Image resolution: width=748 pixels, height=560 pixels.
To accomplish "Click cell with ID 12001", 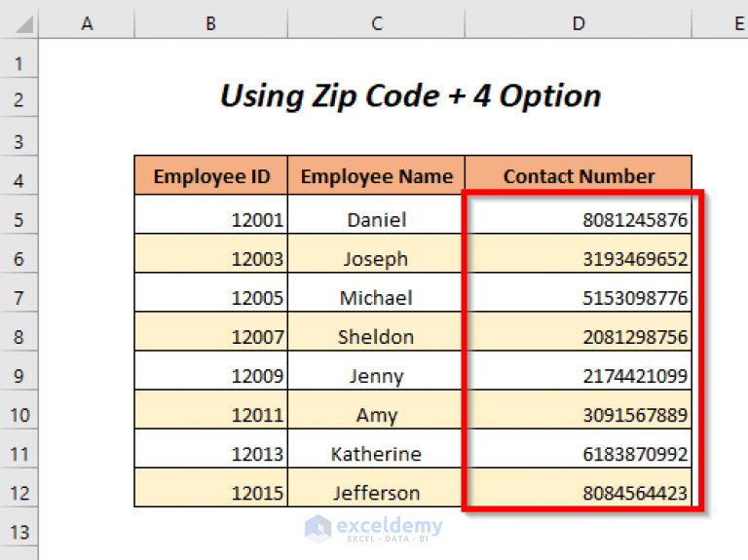I will 210,214.
